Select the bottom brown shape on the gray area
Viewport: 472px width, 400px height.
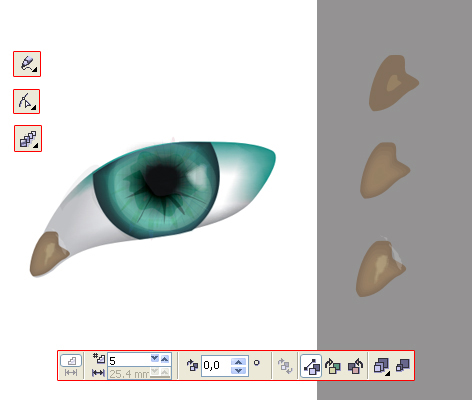pos(381,268)
